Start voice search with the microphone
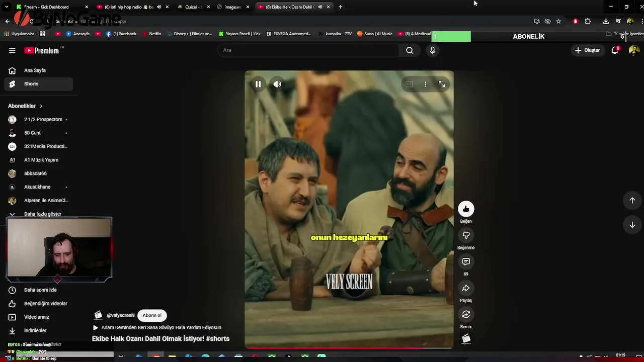The image size is (644, 362). (432, 50)
